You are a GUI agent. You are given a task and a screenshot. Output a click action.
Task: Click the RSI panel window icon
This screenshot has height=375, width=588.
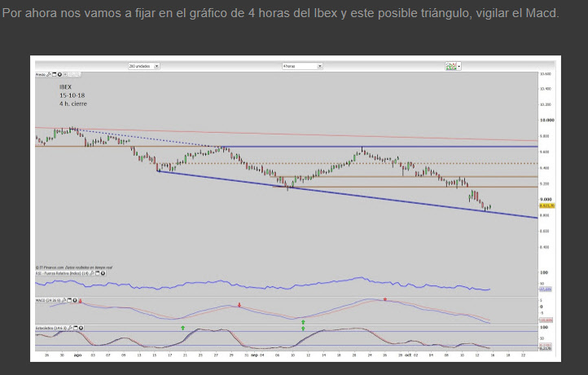click(98, 273)
